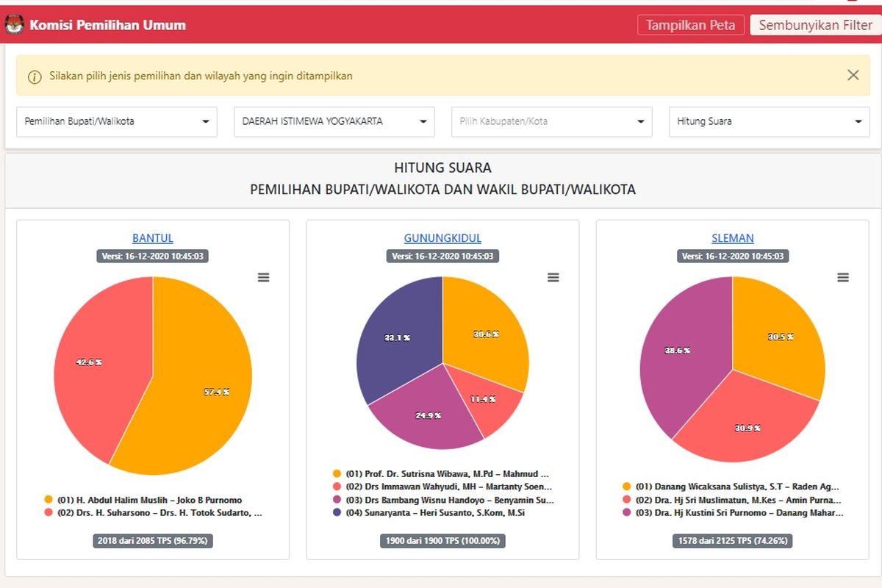Image resolution: width=882 pixels, height=588 pixels.
Task: Click the Tampilkan Peta button
Action: (690, 25)
